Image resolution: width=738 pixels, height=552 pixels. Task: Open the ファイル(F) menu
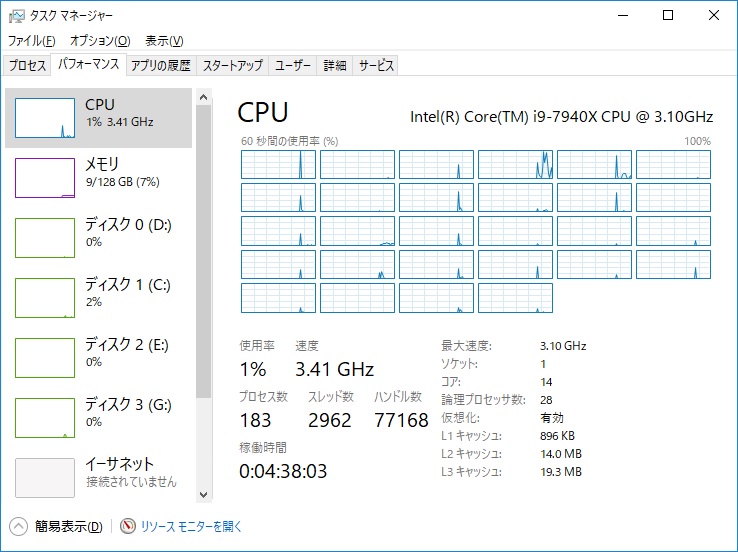point(31,41)
